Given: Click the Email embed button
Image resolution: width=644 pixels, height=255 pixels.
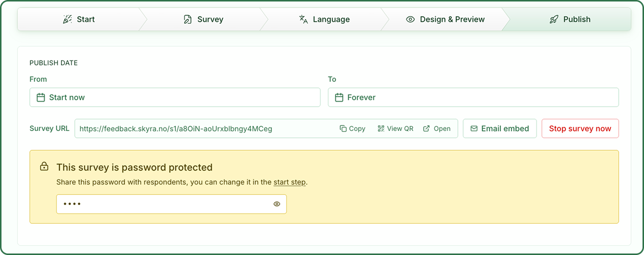Looking at the screenshot, I should (500, 128).
